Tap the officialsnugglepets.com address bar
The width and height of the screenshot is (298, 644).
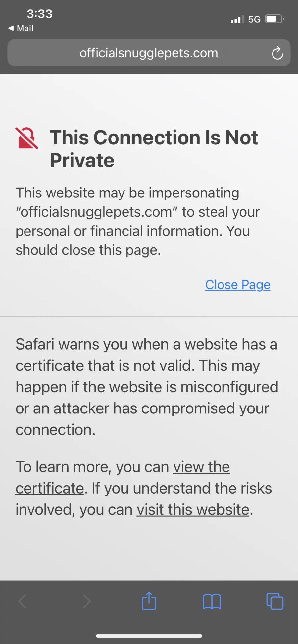149,53
